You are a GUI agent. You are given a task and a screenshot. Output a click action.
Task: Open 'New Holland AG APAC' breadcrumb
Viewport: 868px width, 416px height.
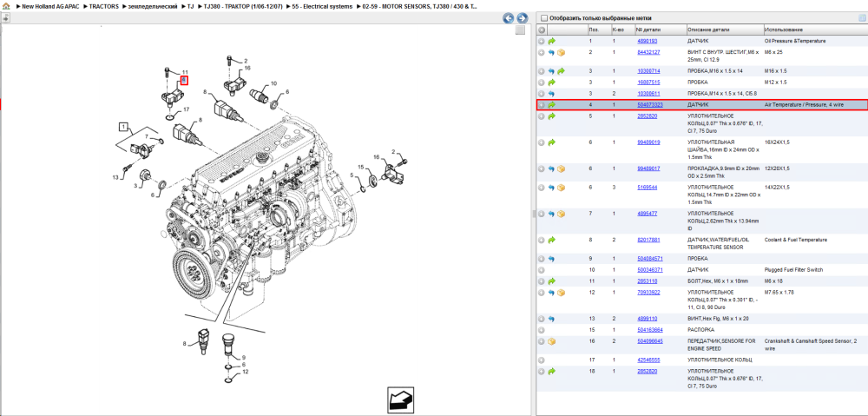pos(51,7)
